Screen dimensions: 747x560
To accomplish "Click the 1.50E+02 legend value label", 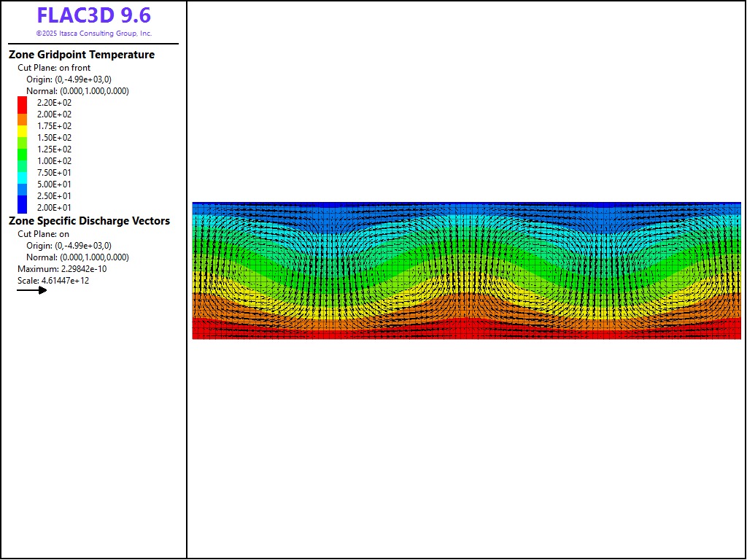I will pos(55,138).
